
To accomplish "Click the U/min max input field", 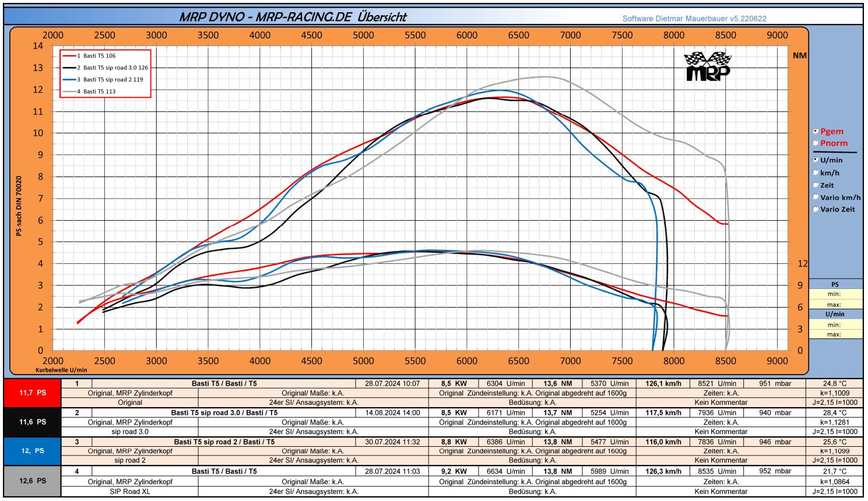I will 835,334.
